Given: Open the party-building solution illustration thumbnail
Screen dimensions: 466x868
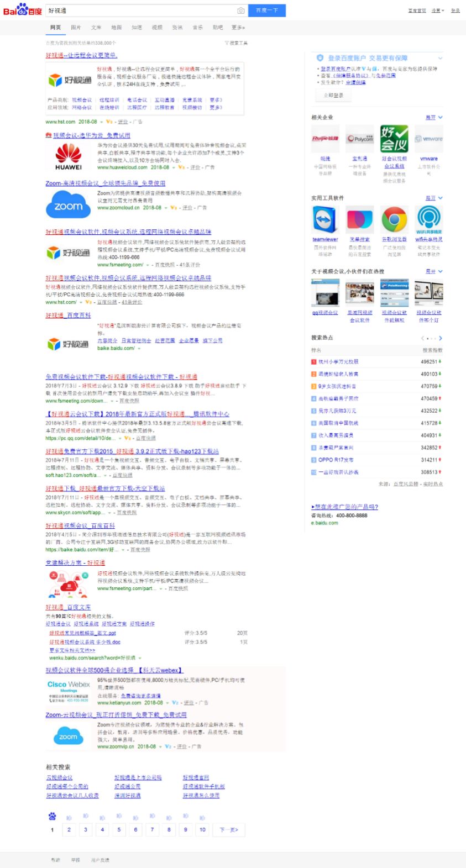Looking at the screenshot, I should coord(68,585).
